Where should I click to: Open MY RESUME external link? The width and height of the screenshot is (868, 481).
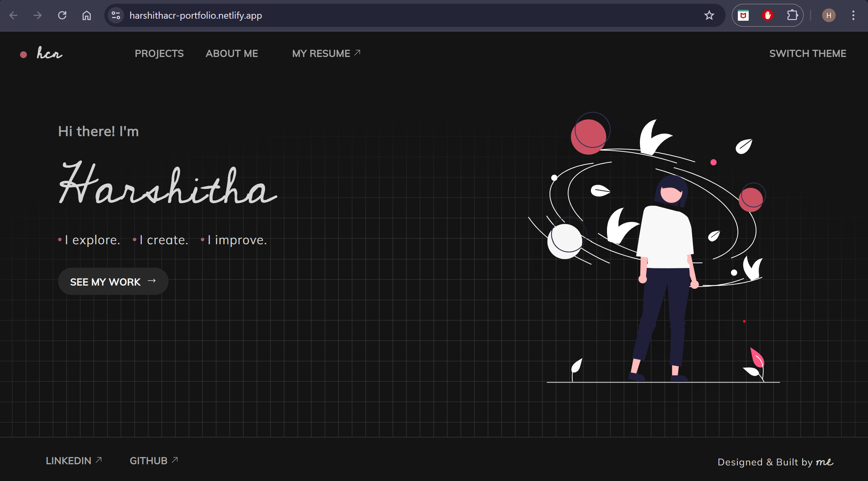(326, 54)
